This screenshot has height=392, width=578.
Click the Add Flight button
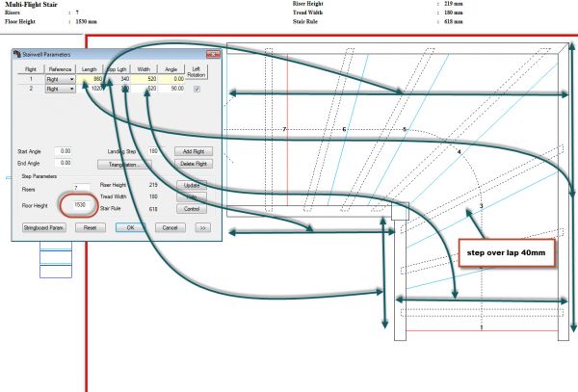pos(194,151)
